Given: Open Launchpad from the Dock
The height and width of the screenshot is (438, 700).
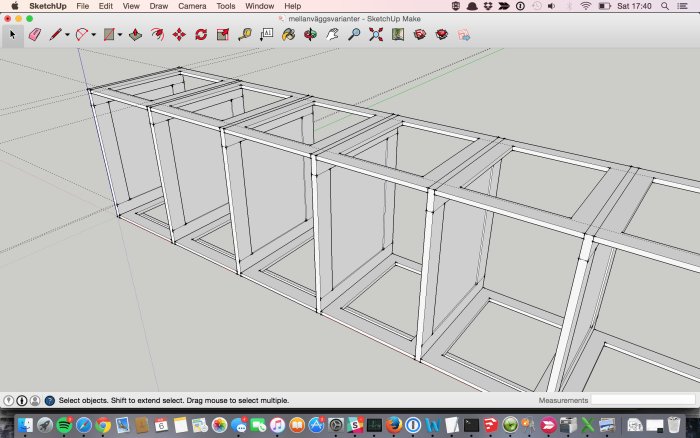Looking at the screenshot, I should [x=45, y=425].
